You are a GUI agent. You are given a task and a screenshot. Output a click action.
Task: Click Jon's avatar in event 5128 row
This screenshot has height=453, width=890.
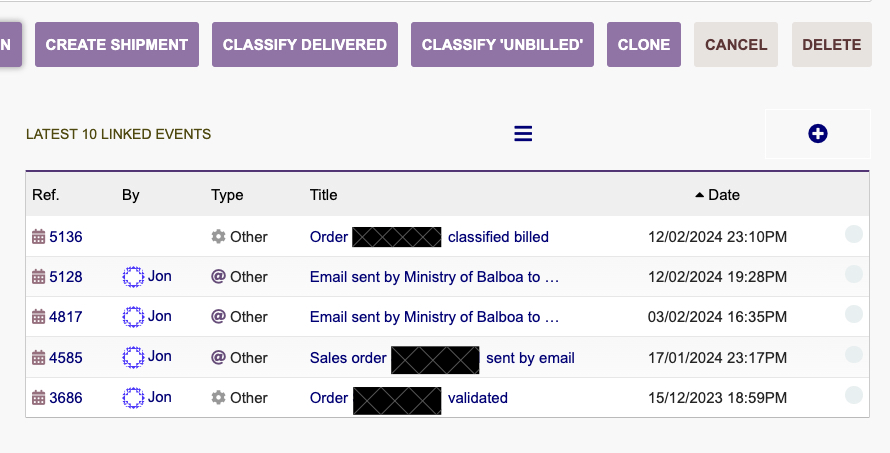coord(133,276)
